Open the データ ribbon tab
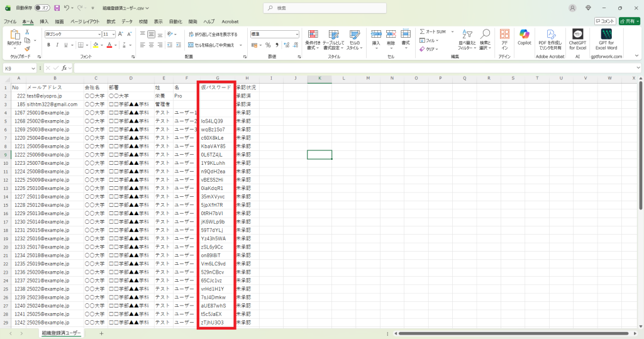 coord(127,21)
